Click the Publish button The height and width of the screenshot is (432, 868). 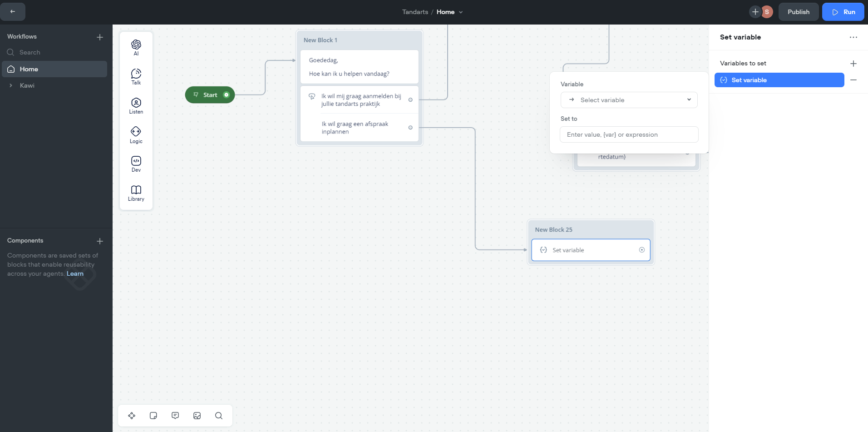coord(798,12)
